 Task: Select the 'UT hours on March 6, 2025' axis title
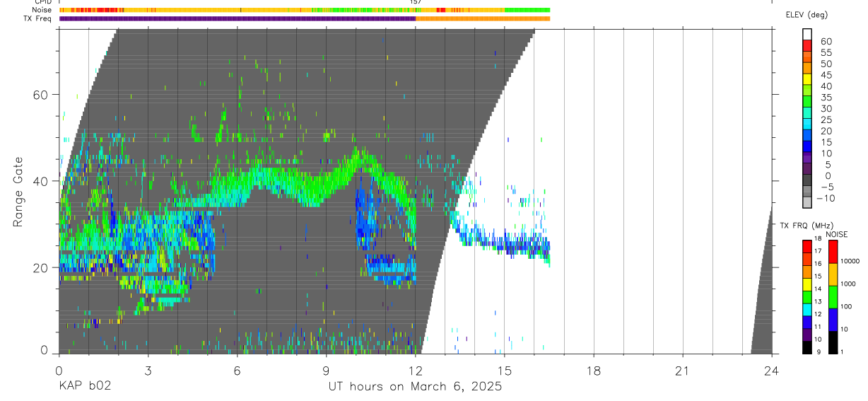coord(415,387)
